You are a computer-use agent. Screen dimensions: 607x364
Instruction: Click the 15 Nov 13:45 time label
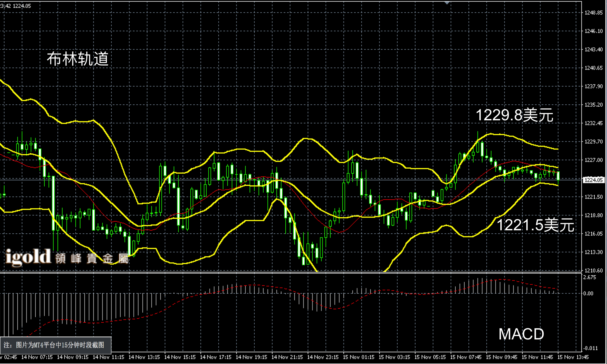[573, 357]
